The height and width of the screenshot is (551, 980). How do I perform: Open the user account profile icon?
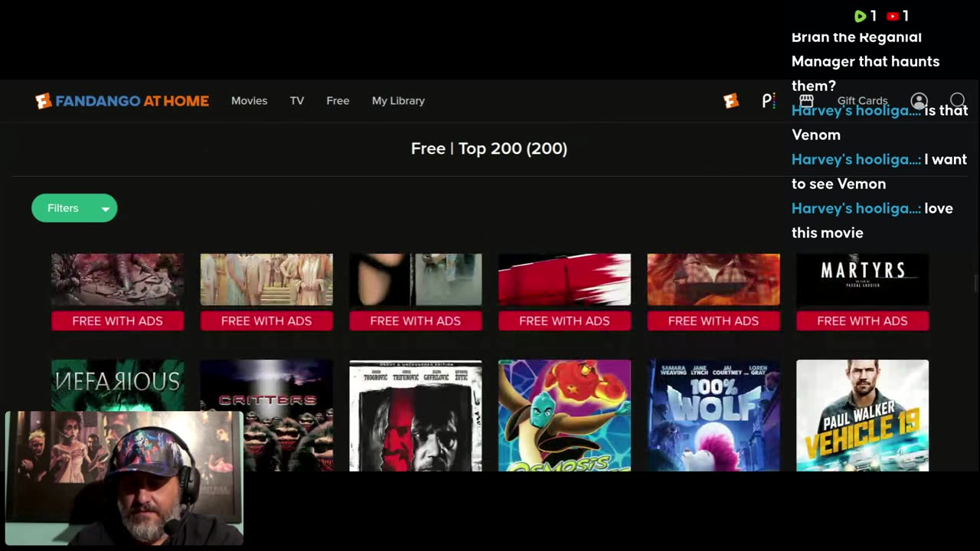(919, 101)
